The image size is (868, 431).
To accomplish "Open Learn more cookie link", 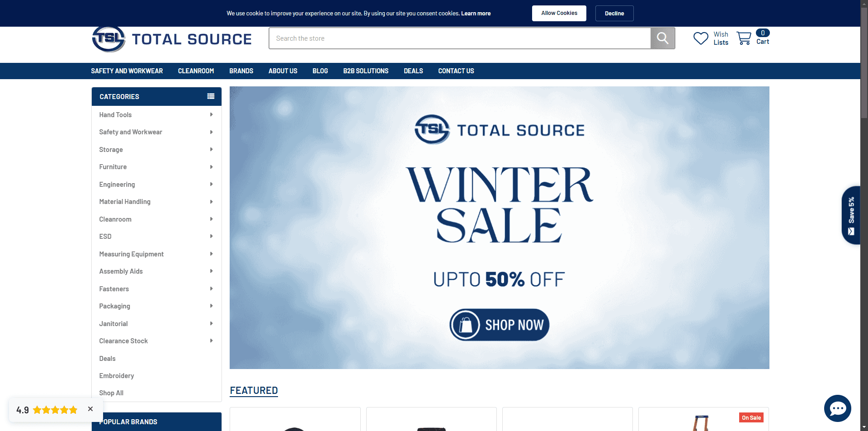I will 476,14.
